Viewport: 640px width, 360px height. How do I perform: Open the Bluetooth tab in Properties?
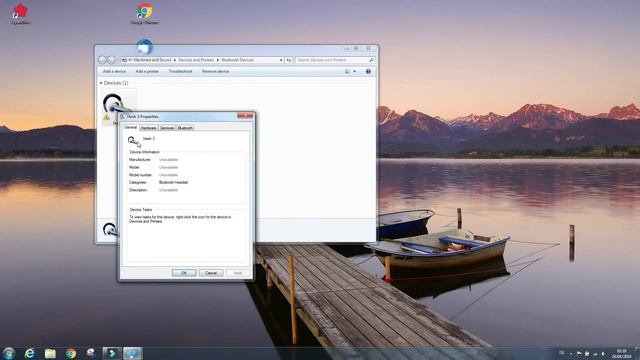185,128
